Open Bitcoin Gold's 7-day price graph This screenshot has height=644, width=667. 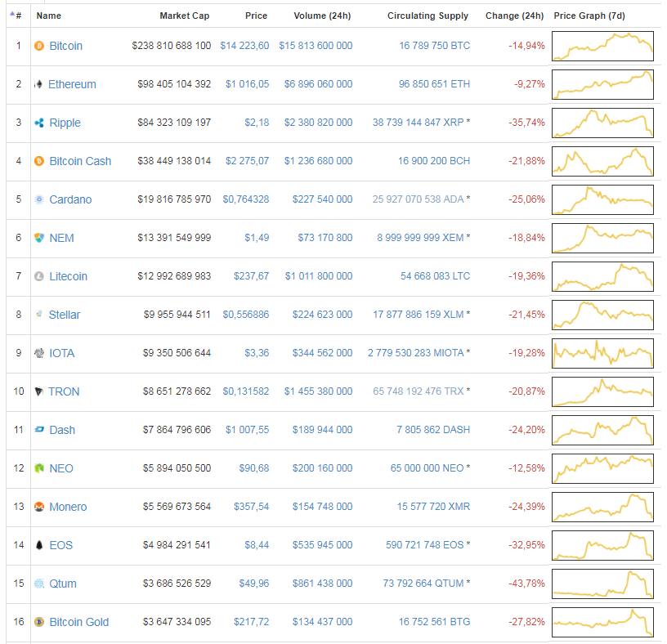pyautogui.click(x=602, y=622)
